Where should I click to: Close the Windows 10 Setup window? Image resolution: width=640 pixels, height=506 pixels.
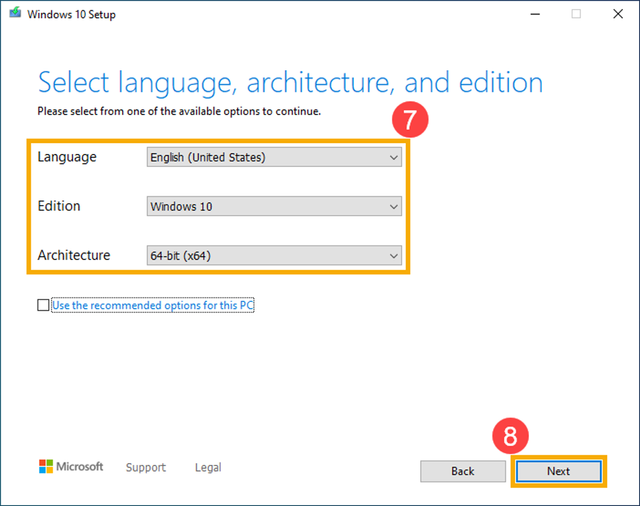pyautogui.click(x=618, y=14)
